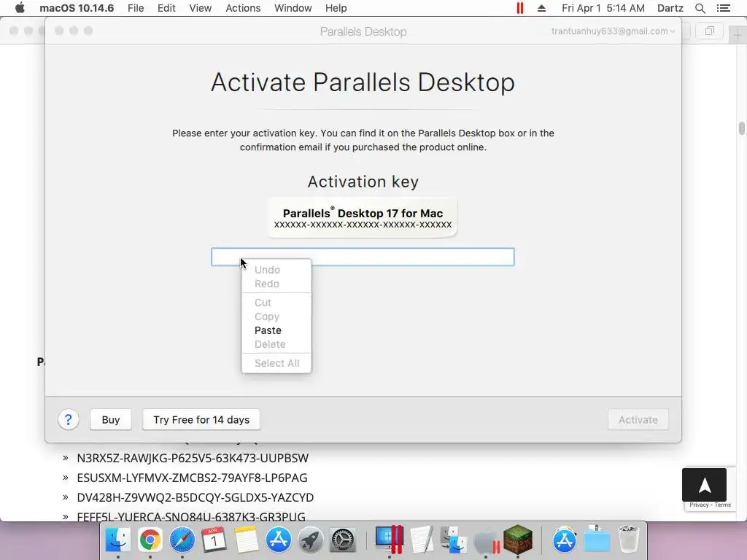747x560 pixels.
Task: Launch Google Chrome from the Dock
Action: pyautogui.click(x=150, y=540)
